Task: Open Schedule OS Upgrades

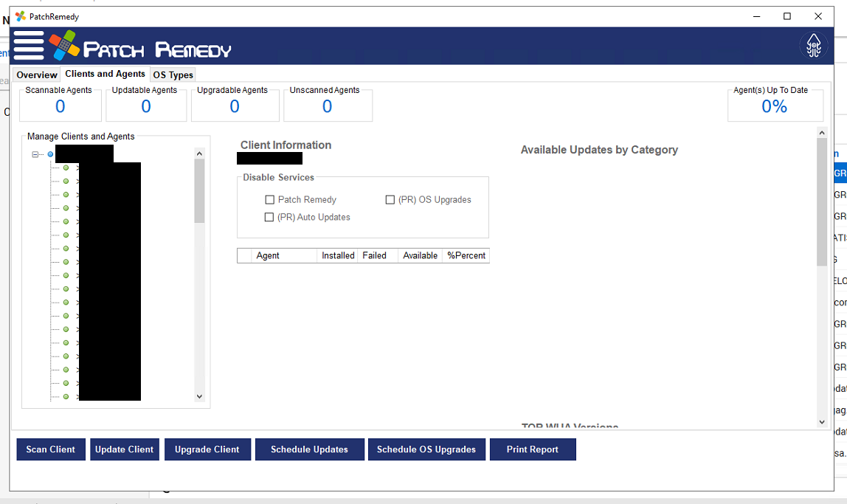Action: pos(426,449)
